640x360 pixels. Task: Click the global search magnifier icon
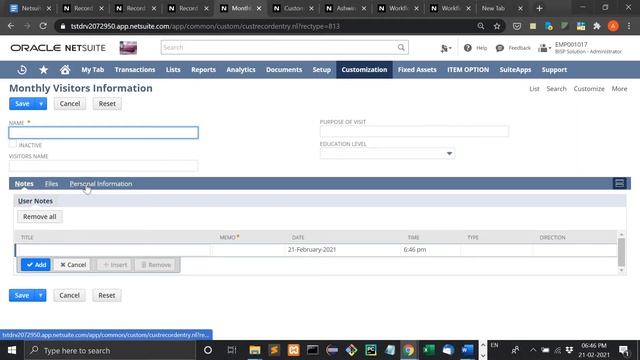[401, 47]
